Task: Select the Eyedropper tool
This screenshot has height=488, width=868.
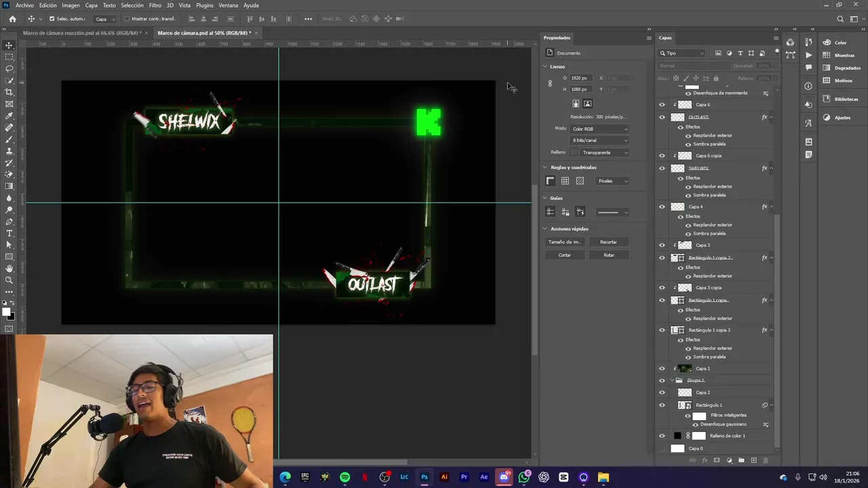Action: 9,116
